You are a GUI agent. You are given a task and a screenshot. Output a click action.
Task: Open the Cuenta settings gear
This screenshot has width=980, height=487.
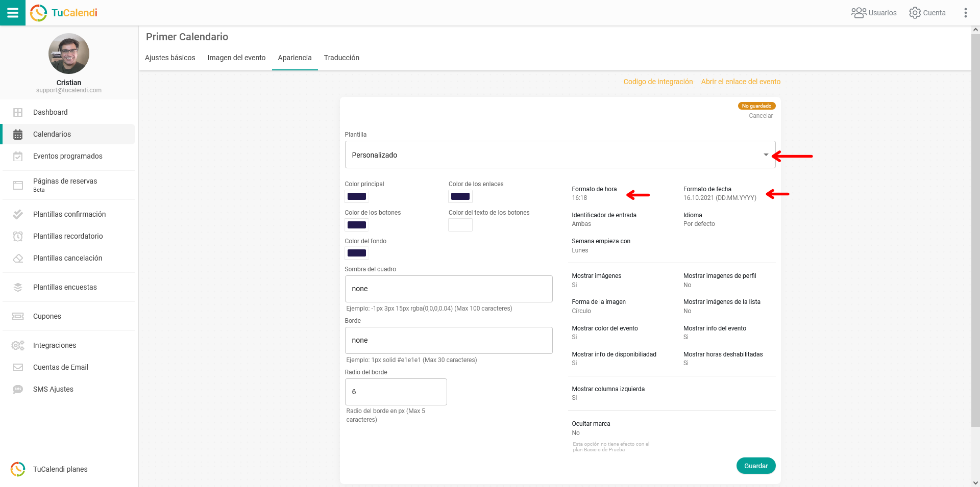point(915,13)
